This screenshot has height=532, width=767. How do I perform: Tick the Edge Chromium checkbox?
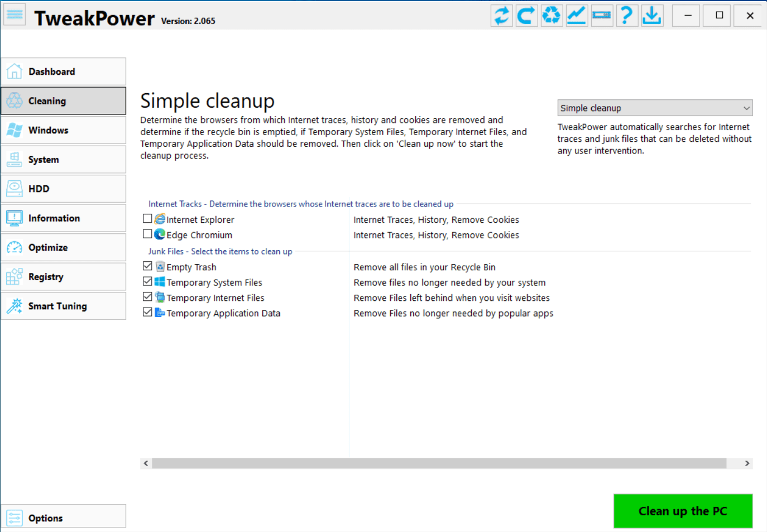[147, 234]
